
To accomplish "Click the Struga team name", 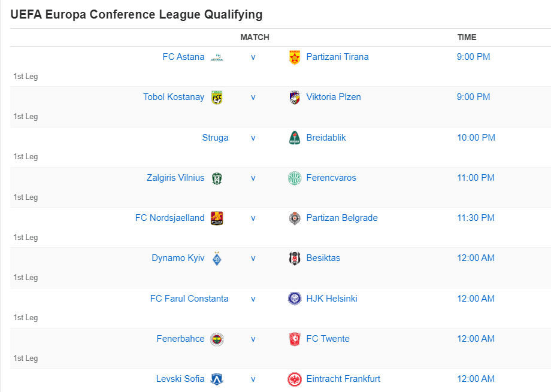I will pyautogui.click(x=215, y=137).
